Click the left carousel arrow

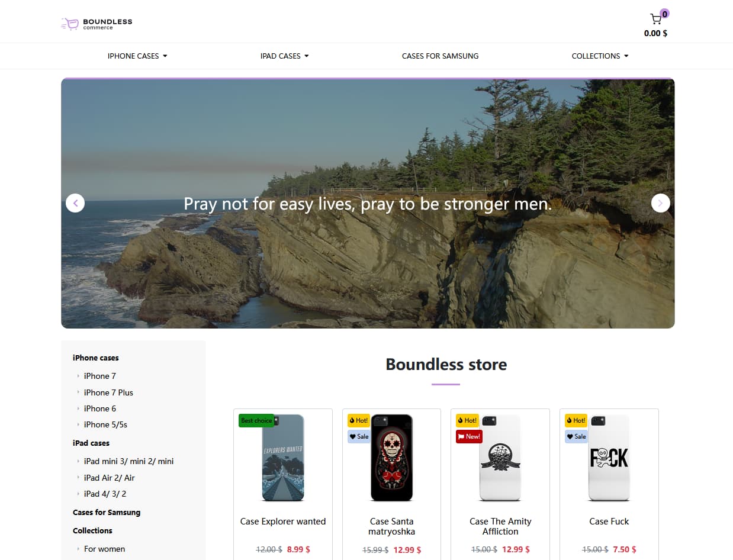tap(75, 203)
